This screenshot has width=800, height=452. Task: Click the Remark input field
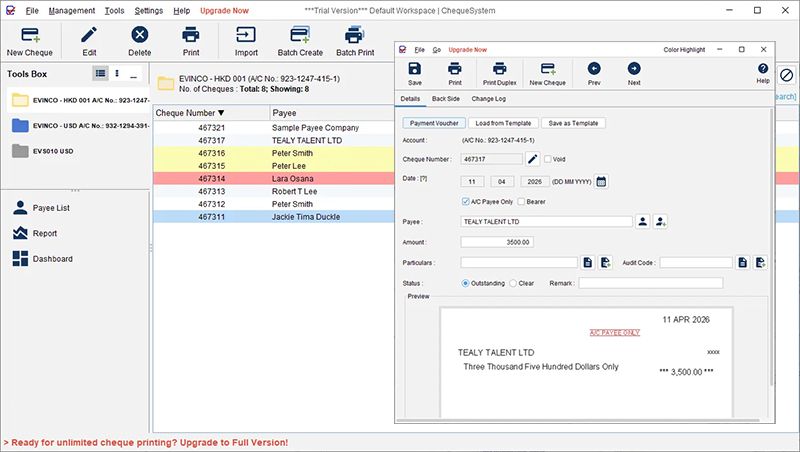pos(651,283)
